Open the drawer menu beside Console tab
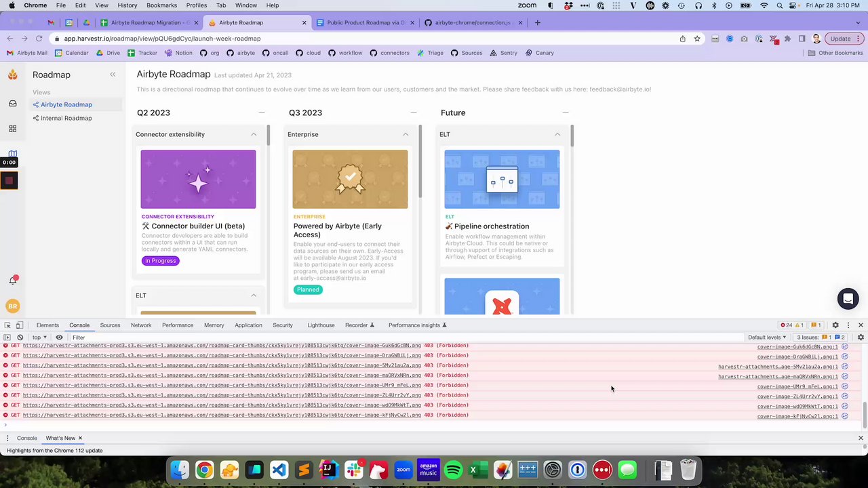This screenshot has height=488, width=868. (7, 438)
